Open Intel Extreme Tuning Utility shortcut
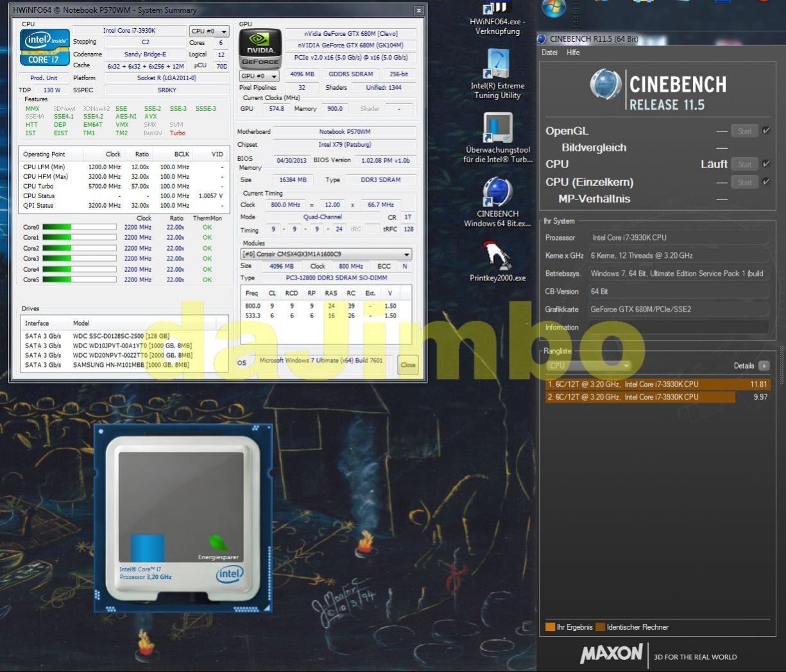 click(497, 74)
